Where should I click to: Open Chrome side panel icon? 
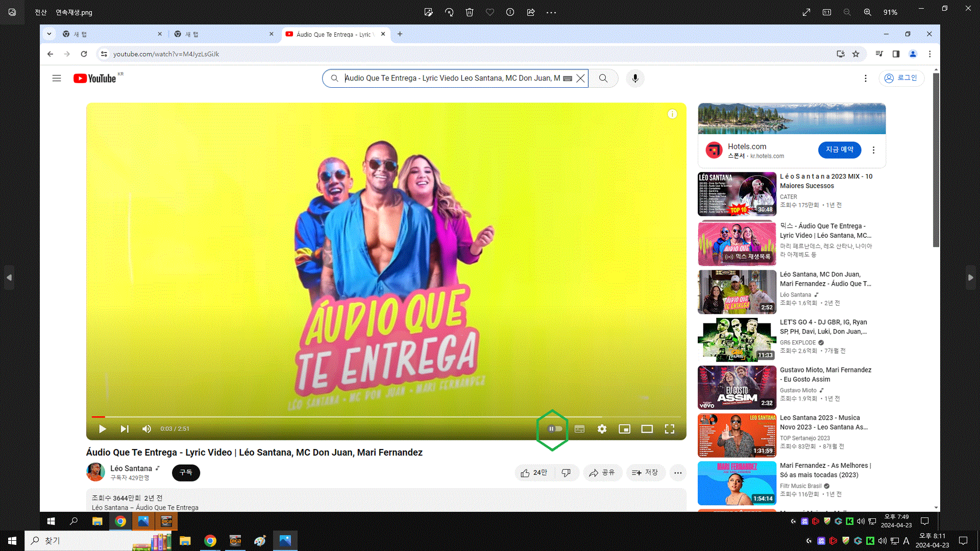[896, 54]
